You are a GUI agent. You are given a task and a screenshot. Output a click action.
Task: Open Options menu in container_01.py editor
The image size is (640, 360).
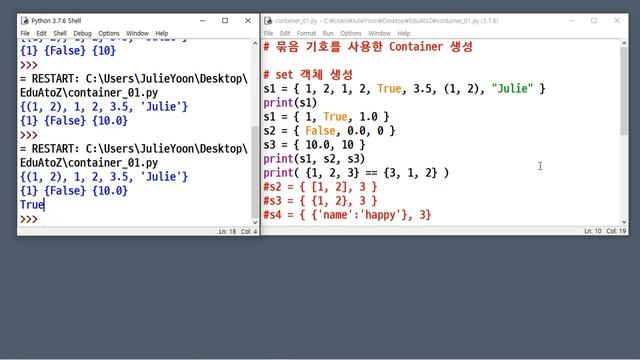click(351, 33)
